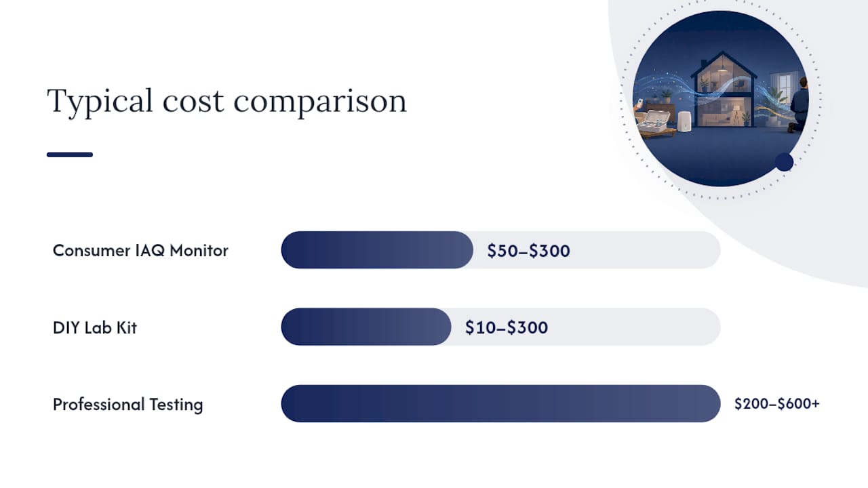Click the pendant lamp inside the house illustration

coord(722,66)
